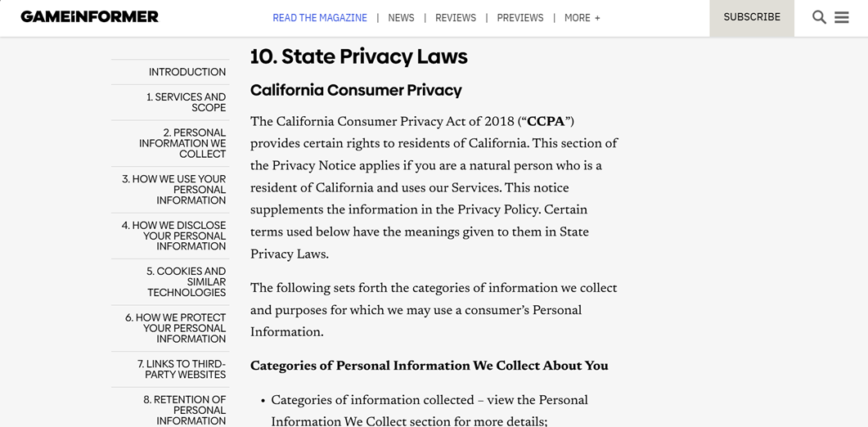Jump to 2. Personal Information We Collect
Image resolution: width=868 pixels, height=427 pixels.
[182, 143]
